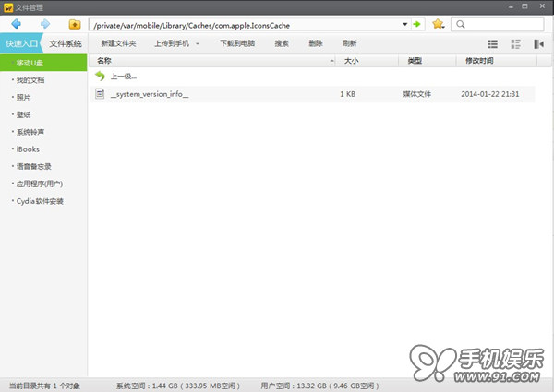554x392 pixels.
Task: Open iBooks in the sidebar
Action: pyautogui.click(x=28, y=149)
